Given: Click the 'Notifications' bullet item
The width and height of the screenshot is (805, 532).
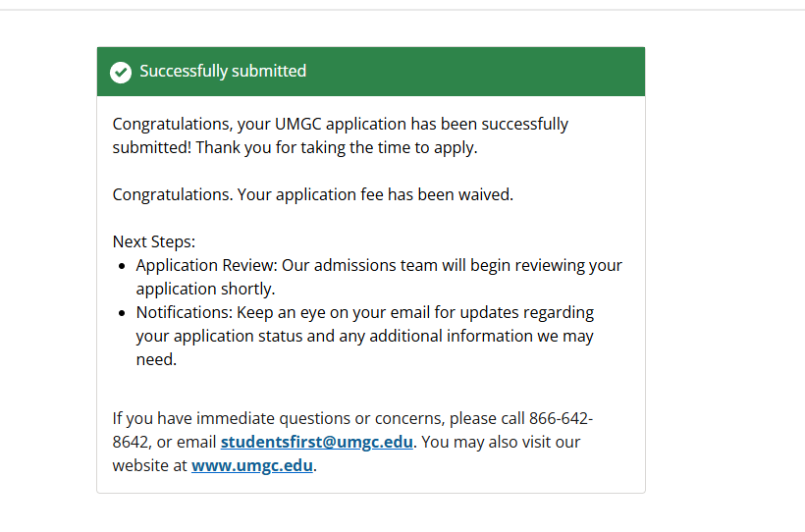Looking at the screenshot, I should 365,336.
